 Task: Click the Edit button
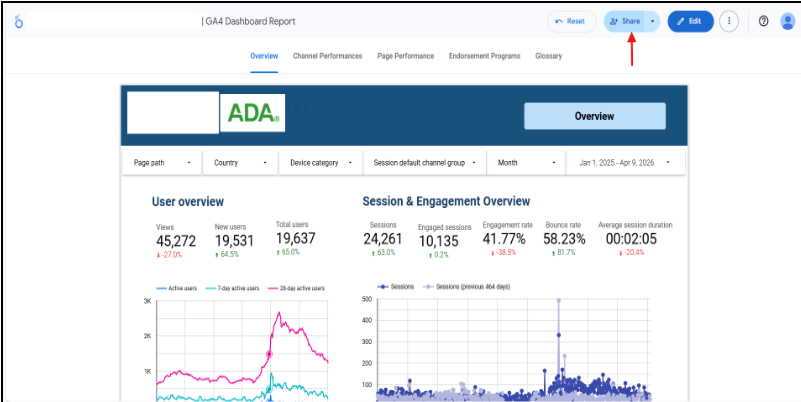tap(690, 21)
